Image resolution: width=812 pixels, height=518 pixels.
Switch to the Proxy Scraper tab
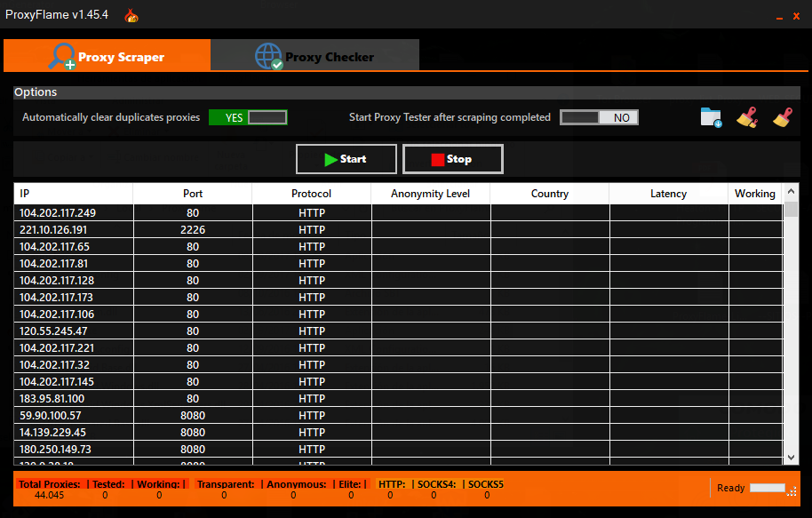point(107,55)
